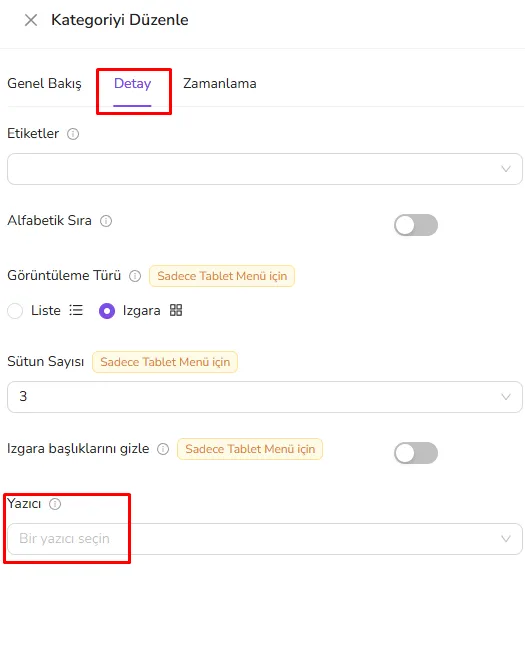Click the info icon next to Görüntüleme Türü

[135, 276]
